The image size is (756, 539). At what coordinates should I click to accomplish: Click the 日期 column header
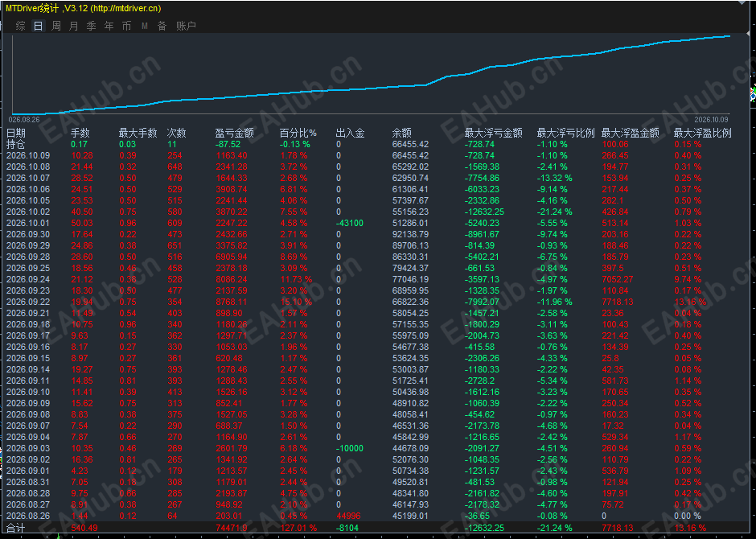pyautogui.click(x=16, y=133)
